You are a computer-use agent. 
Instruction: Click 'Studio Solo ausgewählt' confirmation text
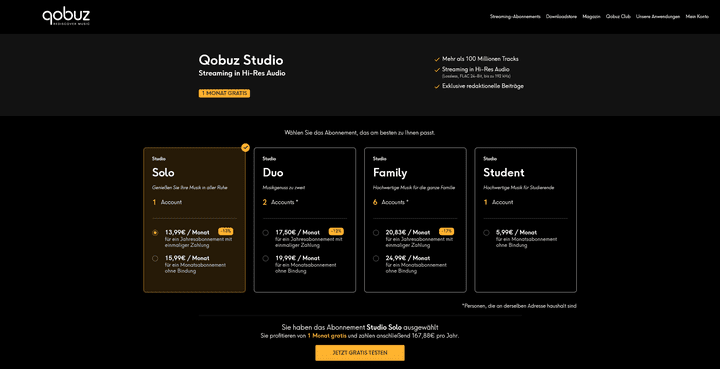pos(402,327)
